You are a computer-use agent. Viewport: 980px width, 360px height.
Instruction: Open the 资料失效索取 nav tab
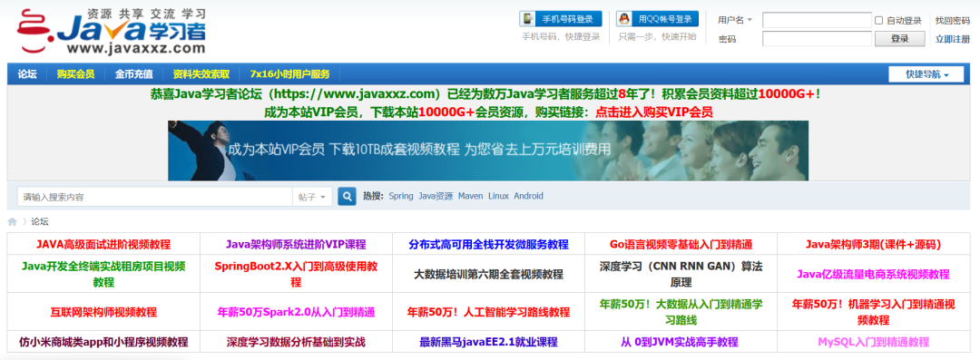click(201, 74)
